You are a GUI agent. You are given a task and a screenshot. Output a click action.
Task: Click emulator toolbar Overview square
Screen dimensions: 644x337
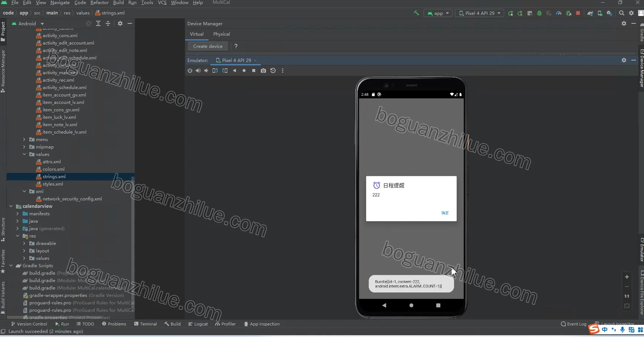click(x=254, y=71)
